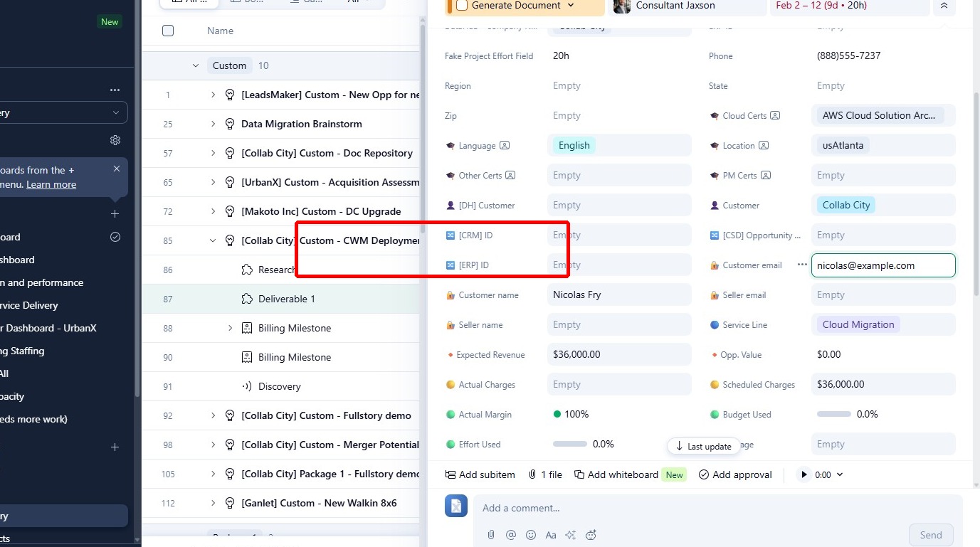Image resolution: width=980 pixels, height=547 pixels.
Task: Expand the Billing Milestone row 88
Action: pos(229,328)
